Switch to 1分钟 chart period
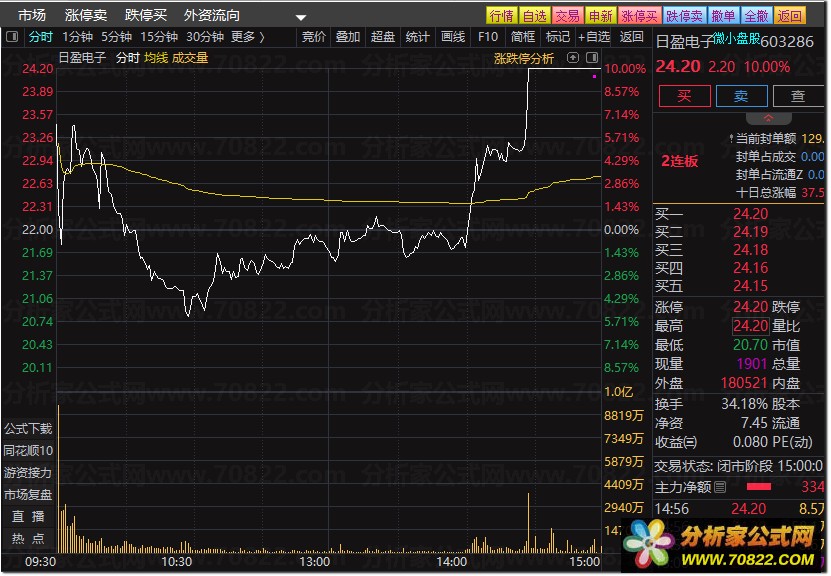831x576 pixels. pyautogui.click(x=77, y=37)
